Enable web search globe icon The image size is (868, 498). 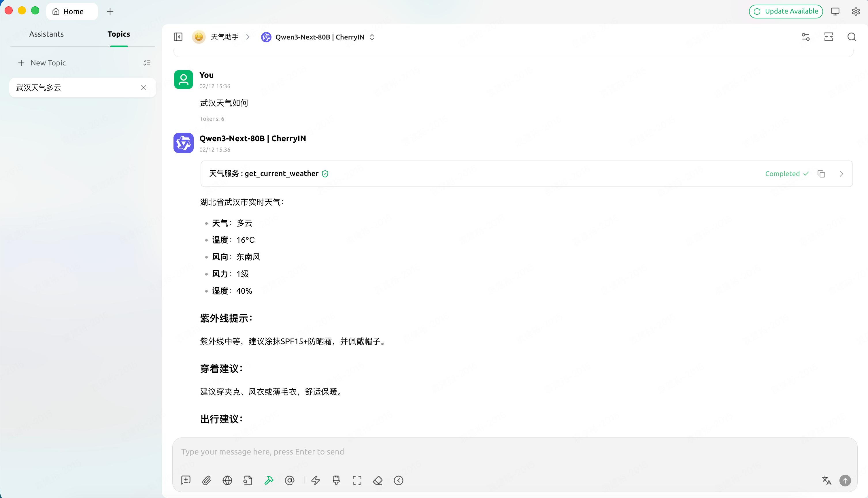point(227,480)
